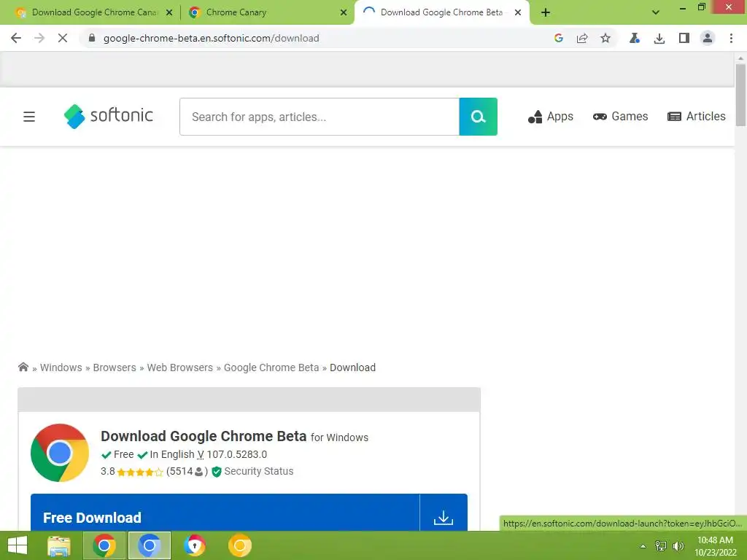The height and width of the screenshot is (560, 747).
Task: Open Chrome downloads tray icon
Action: [659, 38]
